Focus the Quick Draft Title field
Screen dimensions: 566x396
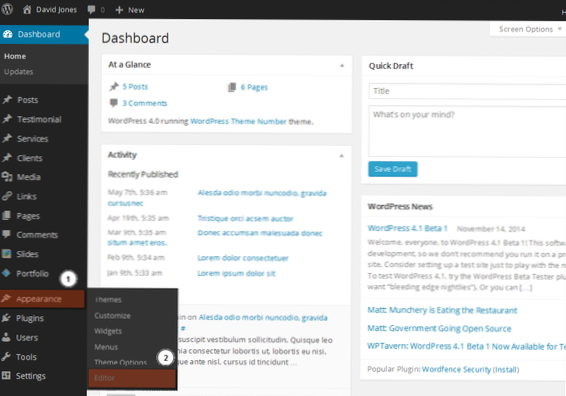[x=467, y=91]
